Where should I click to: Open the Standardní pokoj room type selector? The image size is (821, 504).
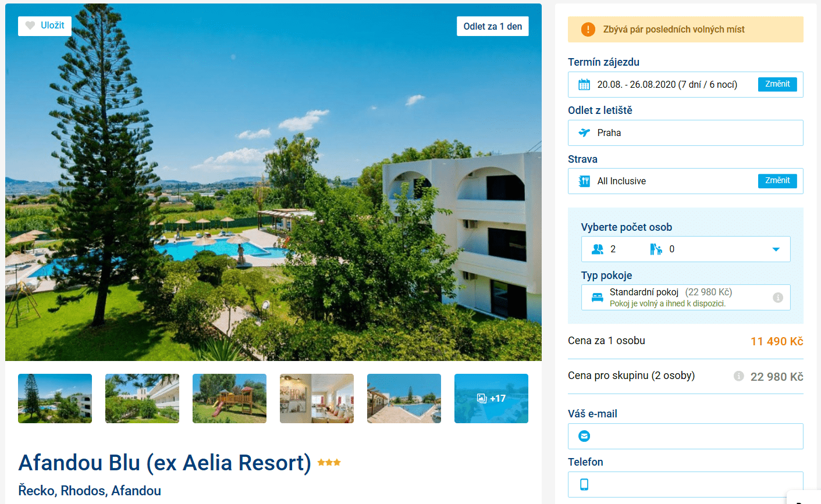coord(686,297)
